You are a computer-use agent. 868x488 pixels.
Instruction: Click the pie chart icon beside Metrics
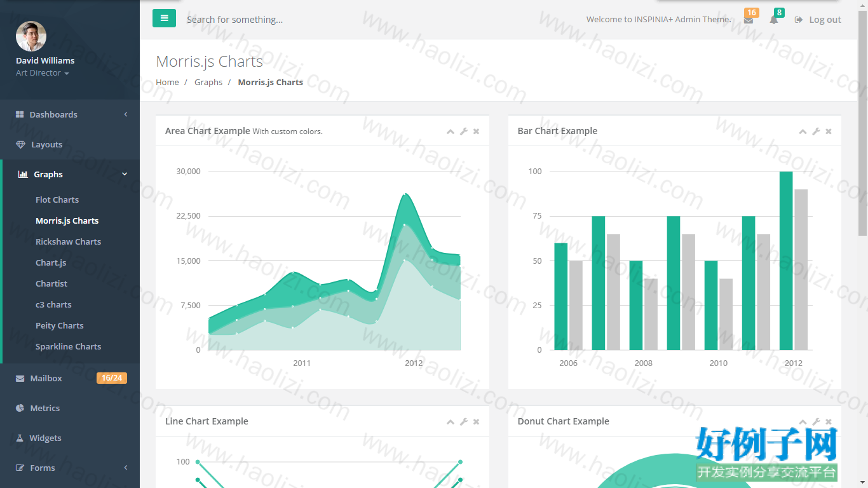(x=20, y=408)
